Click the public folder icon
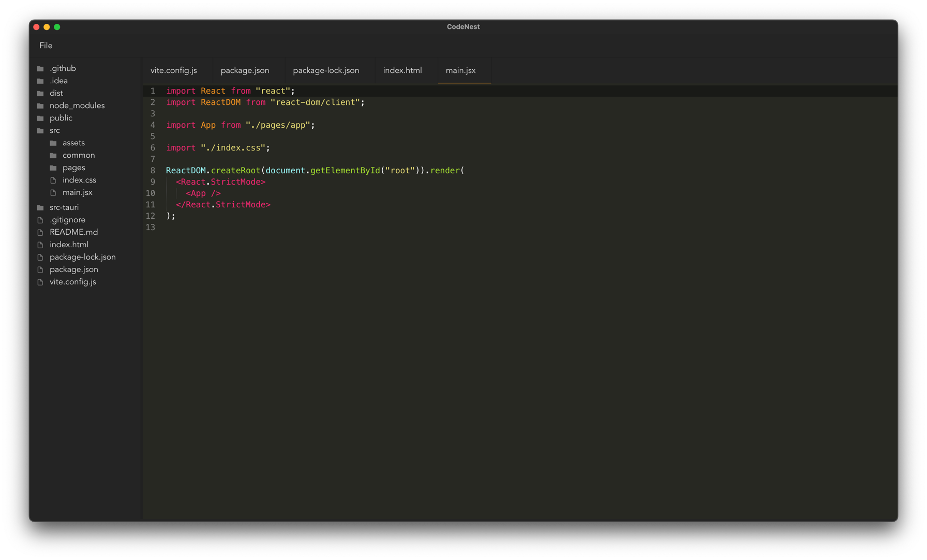This screenshot has width=927, height=560. (40, 118)
